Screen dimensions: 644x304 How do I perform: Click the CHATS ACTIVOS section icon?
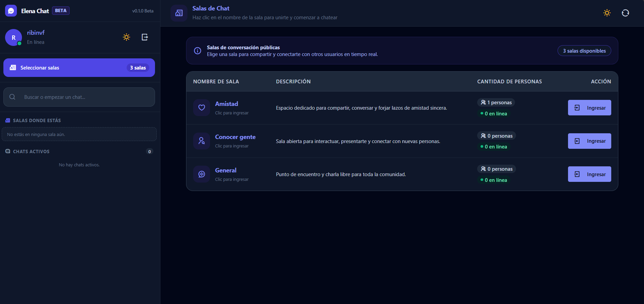pyautogui.click(x=8, y=151)
